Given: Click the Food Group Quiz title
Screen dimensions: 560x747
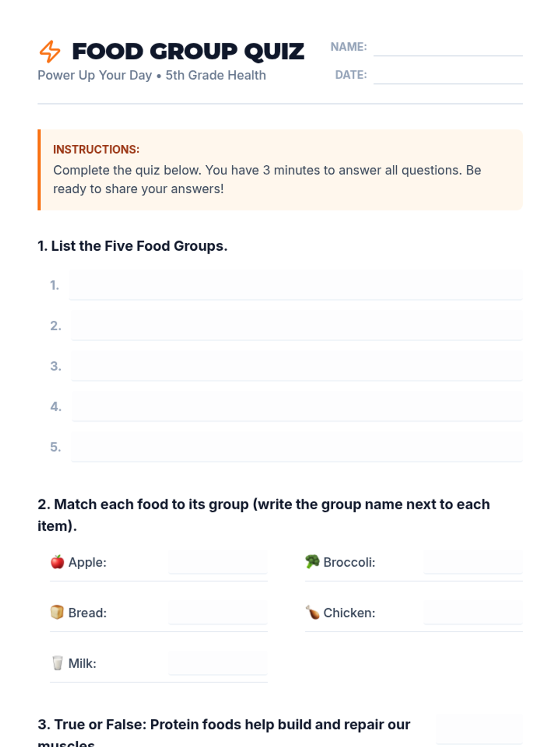Looking at the screenshot, I should 188,51.
